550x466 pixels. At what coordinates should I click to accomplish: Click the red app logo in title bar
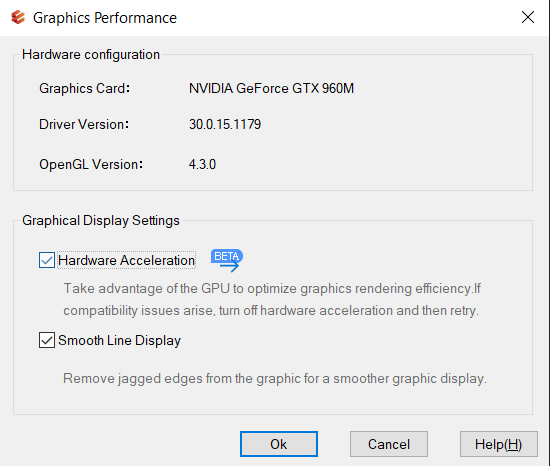tap(18, 17)
